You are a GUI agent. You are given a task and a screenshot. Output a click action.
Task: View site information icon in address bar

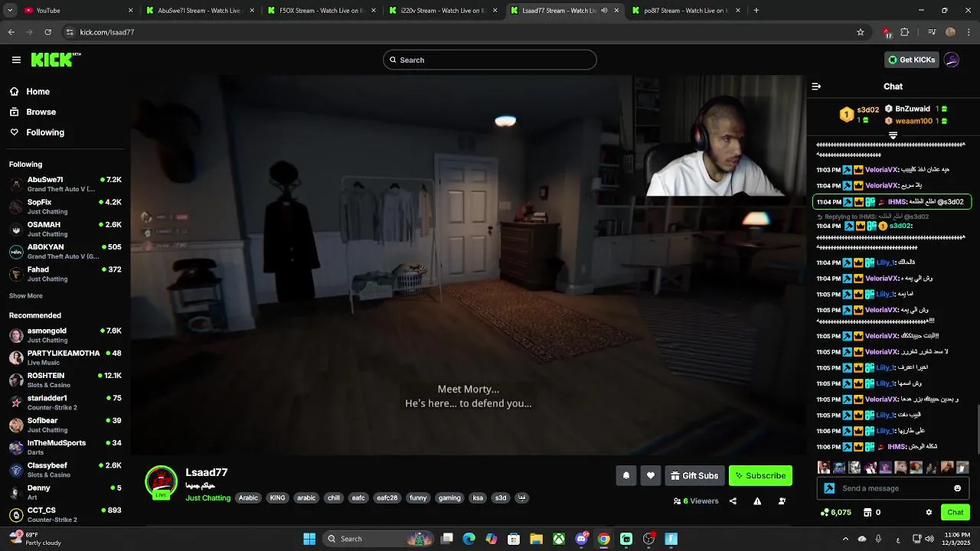(x=70, y=32)
